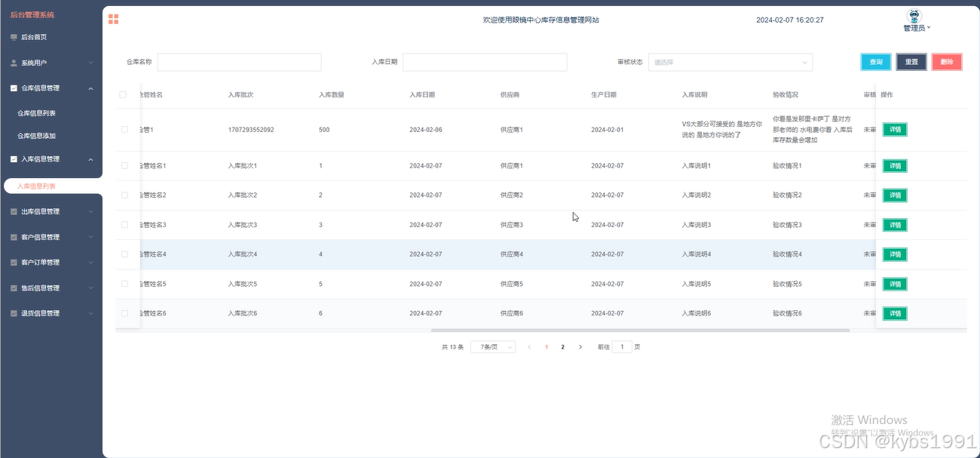Select page 1 in pagination

(x=547, y=347)
